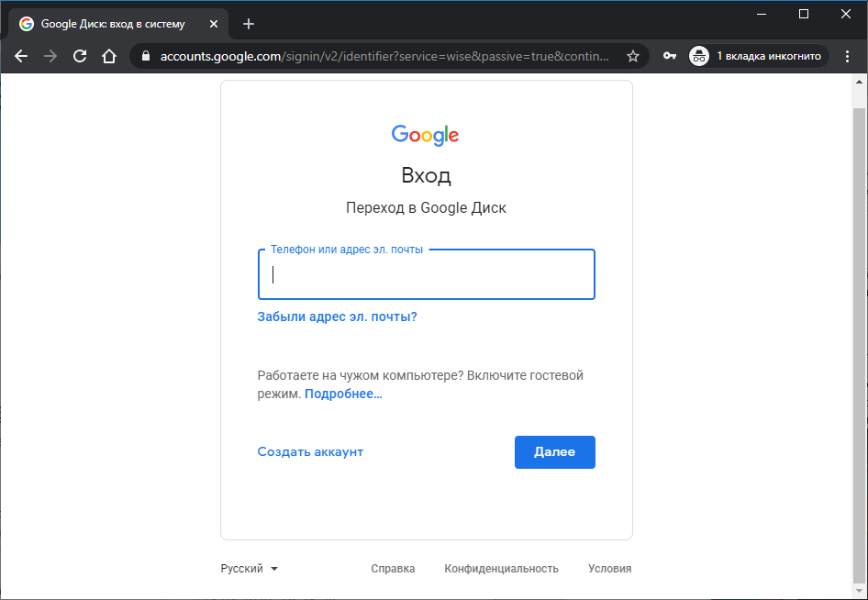868x600 pixels.
Task: Select the Google Диск: вход в систему tab
Action: pyautogui.click(x=114, y=24)
